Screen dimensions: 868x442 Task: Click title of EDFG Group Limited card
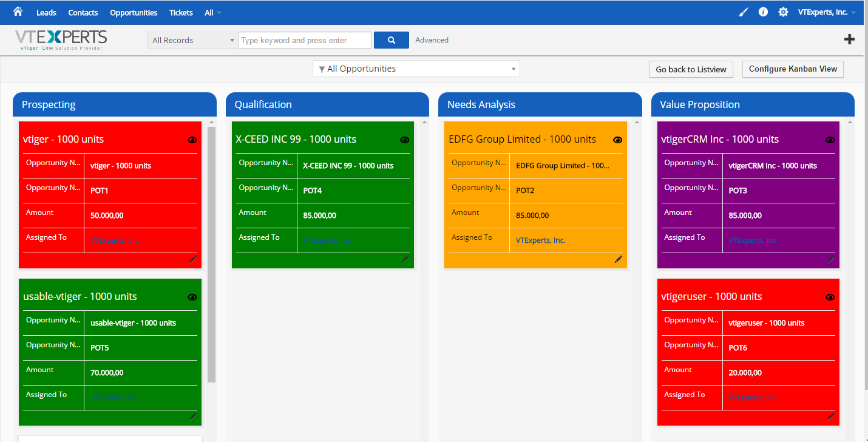[522, 140]
